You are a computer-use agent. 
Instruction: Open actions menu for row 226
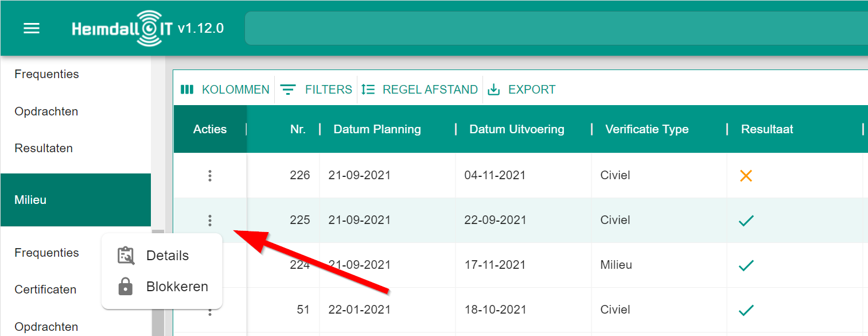point(210,176)
